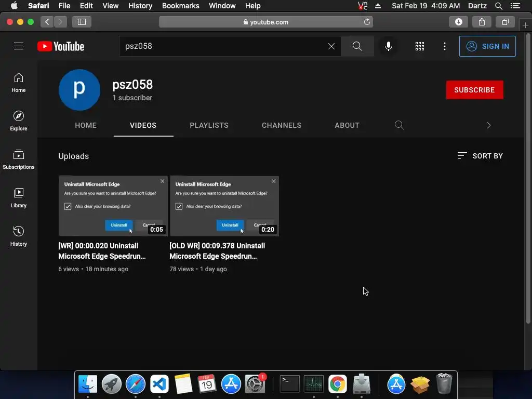Click the youtube.com address bar
532x399 pixels.
click(x=266, y=22)
